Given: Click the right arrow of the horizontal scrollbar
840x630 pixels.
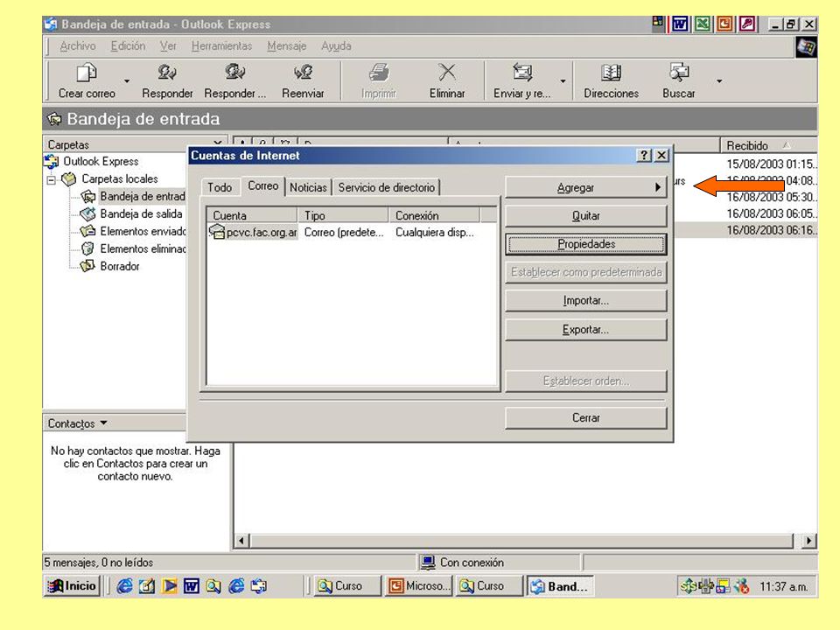Looking at the screenshot, I should point(808,541).
